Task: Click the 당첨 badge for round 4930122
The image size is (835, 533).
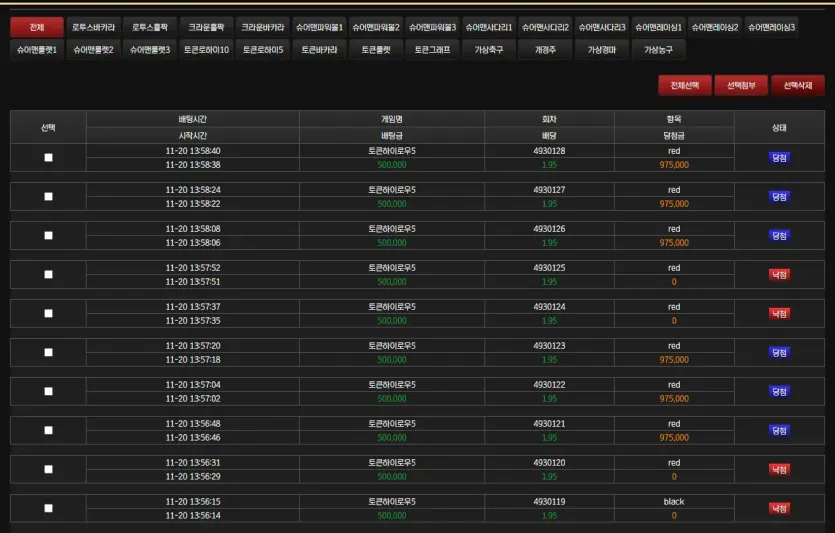Action: 779,391
